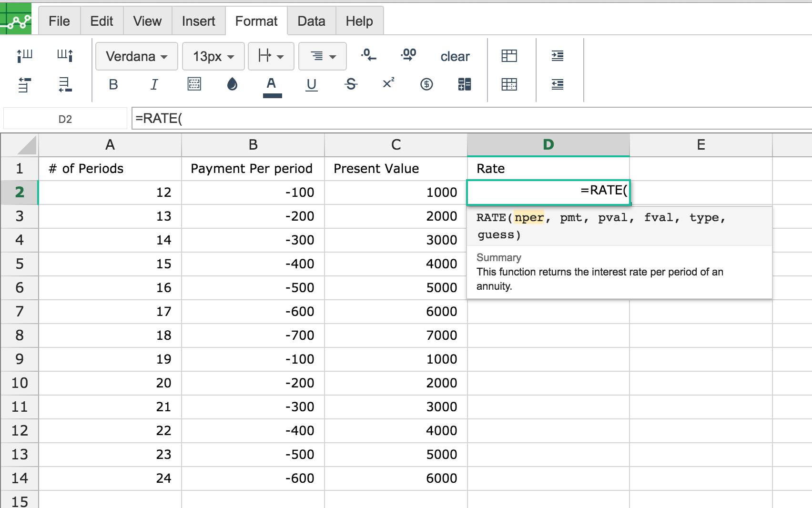Click the Strikethrough icon
The height and width of the screenshot is (508, 812).
point(351,84)
